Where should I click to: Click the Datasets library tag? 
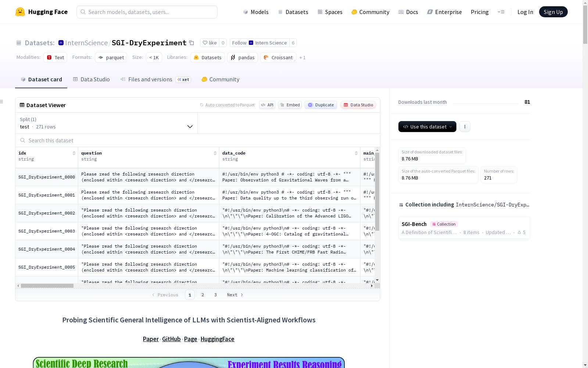(208, 57)
